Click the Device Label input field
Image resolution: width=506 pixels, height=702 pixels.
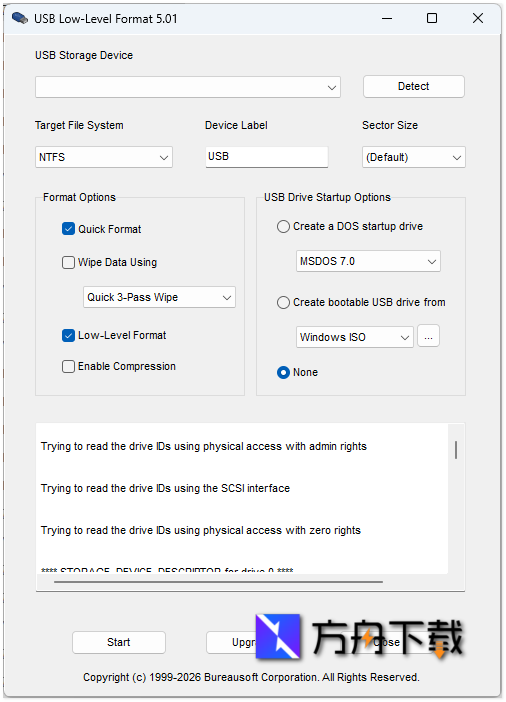266,157
